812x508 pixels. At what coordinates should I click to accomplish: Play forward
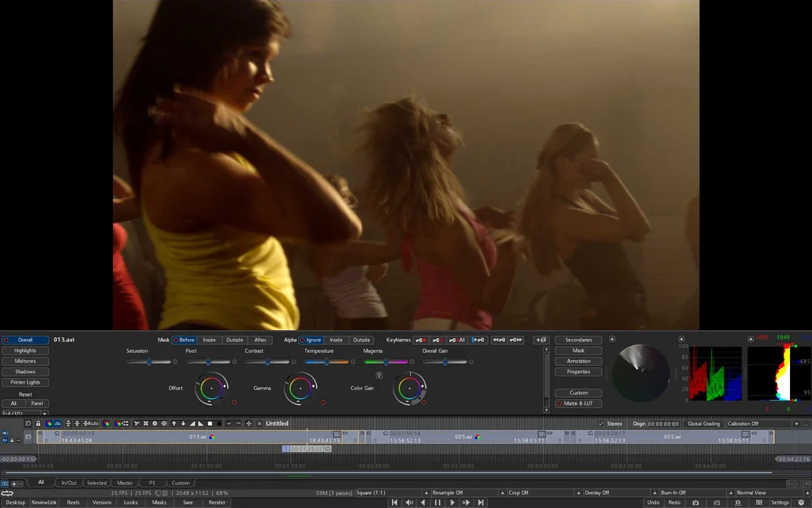(452, 502)
